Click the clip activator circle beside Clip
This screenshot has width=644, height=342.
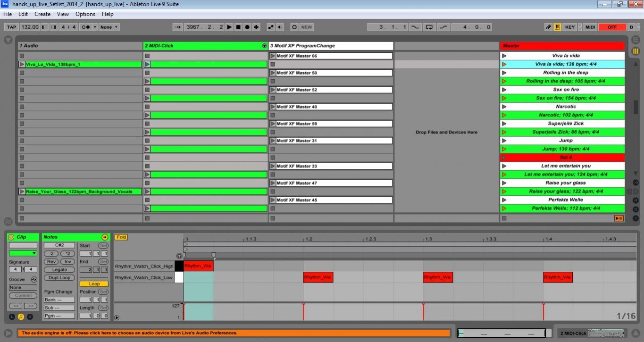coord(11,237)
